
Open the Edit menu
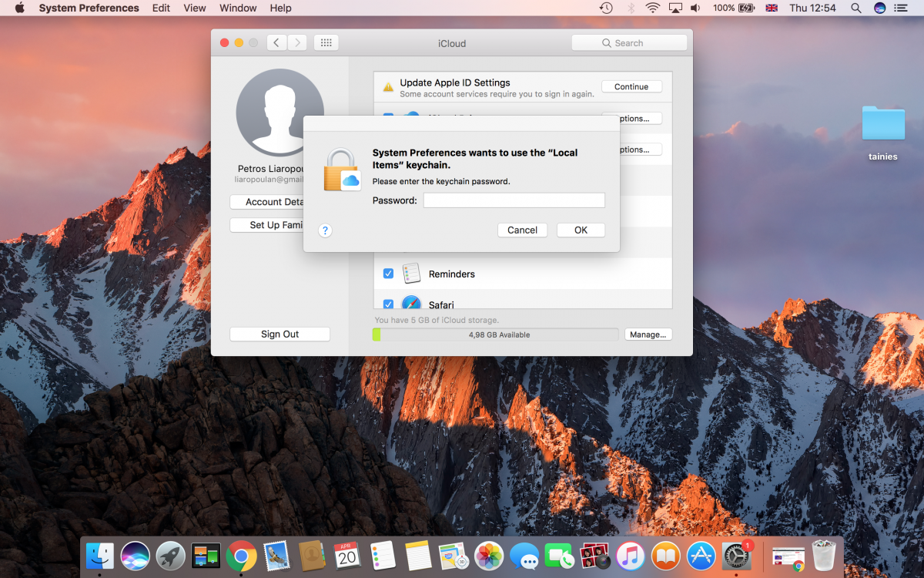click(x=161, y=8)
